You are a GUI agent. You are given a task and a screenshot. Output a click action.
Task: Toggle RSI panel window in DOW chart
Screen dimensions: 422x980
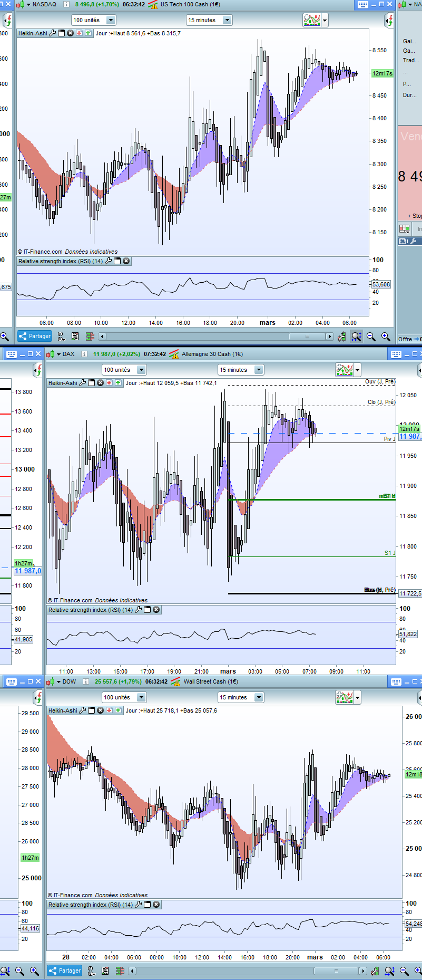[x=148, y=905]
